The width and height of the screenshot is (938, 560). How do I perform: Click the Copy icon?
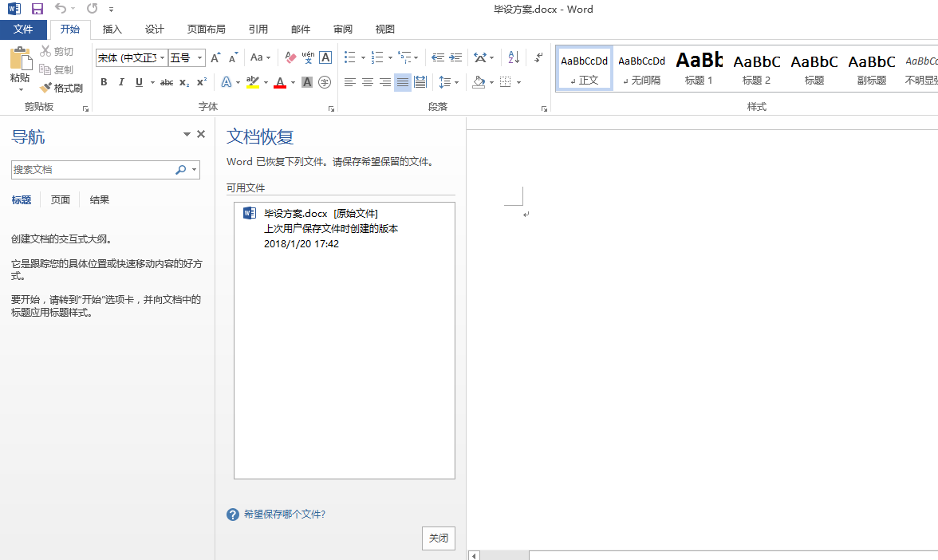pos(45,69)
